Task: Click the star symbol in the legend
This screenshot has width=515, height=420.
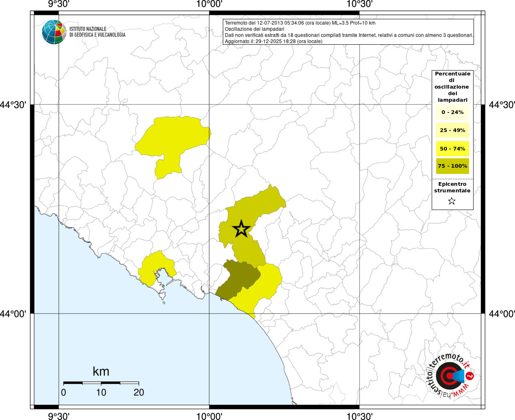Action: [x=452, y=201]
